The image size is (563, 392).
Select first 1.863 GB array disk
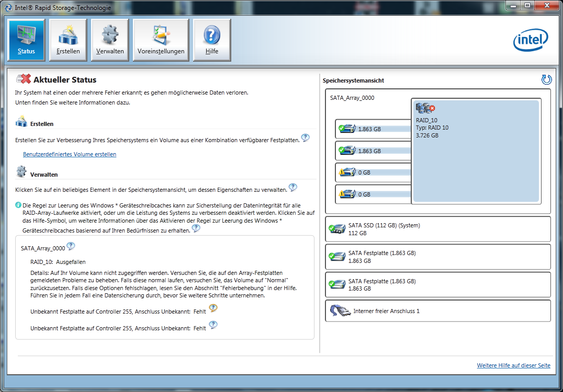tap(374, 129)
